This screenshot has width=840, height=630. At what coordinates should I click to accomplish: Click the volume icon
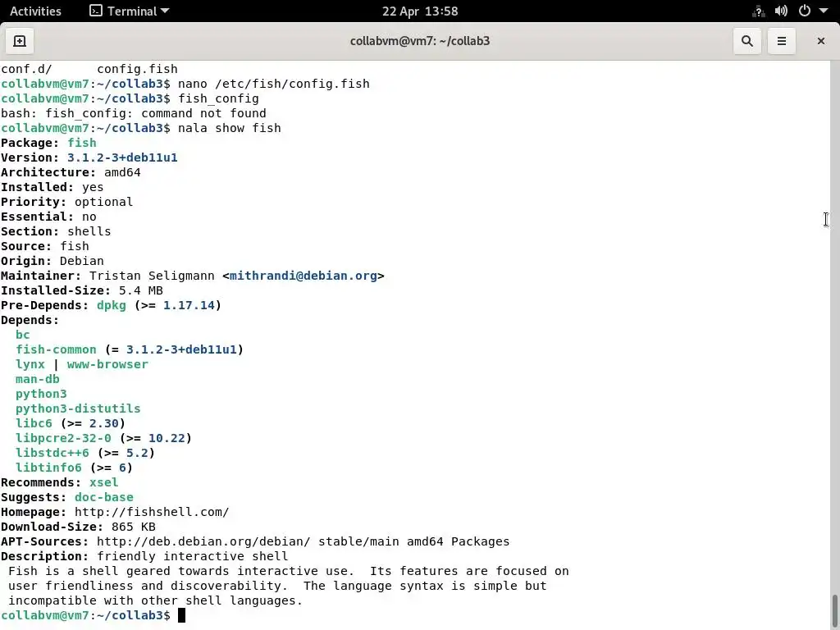(x=781, y=11)
